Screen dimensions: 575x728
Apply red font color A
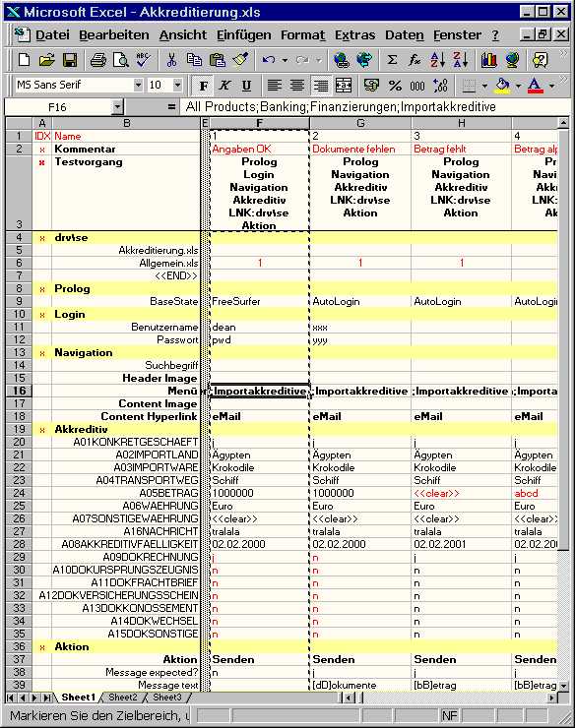536,86
